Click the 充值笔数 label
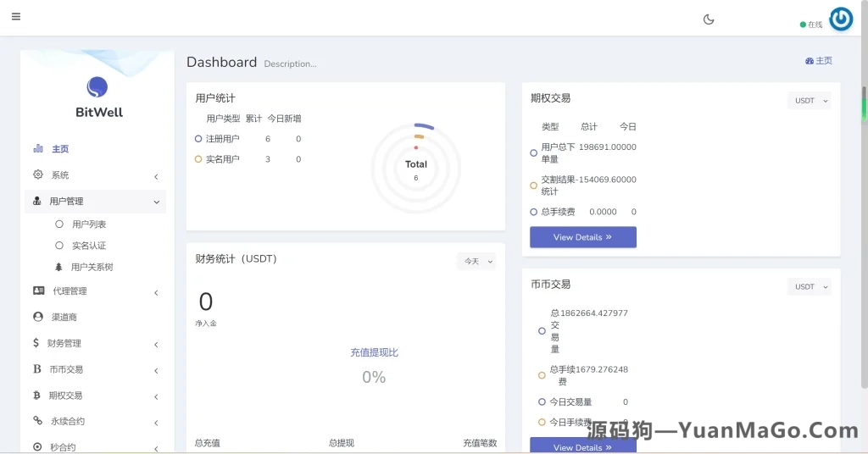 click(480, 443)
